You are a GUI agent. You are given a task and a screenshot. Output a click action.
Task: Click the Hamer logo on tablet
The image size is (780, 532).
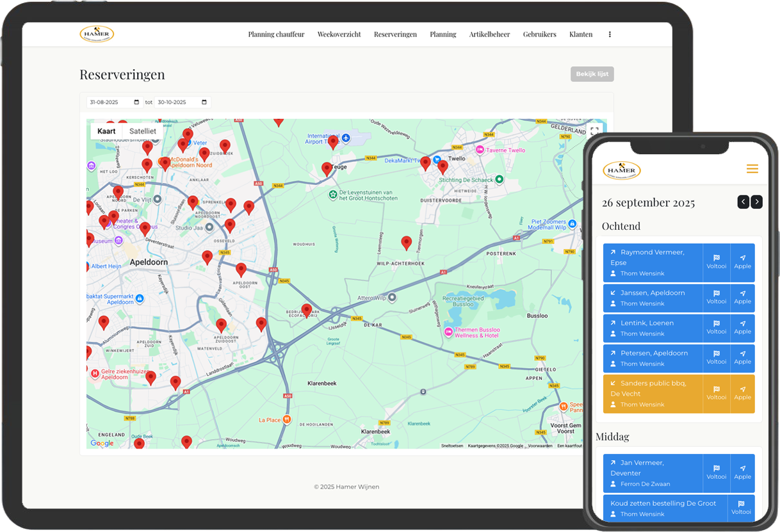97,34
